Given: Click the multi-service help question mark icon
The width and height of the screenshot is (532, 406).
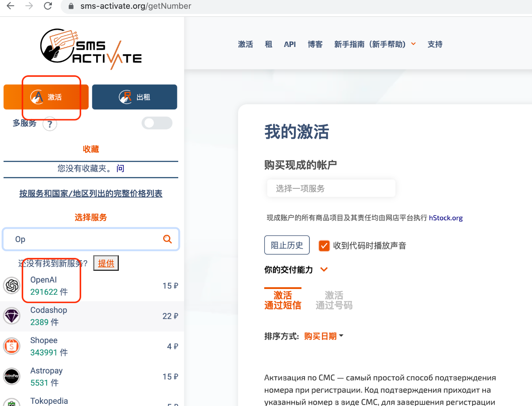Looking at the screenshot, I should coord(50,124).
